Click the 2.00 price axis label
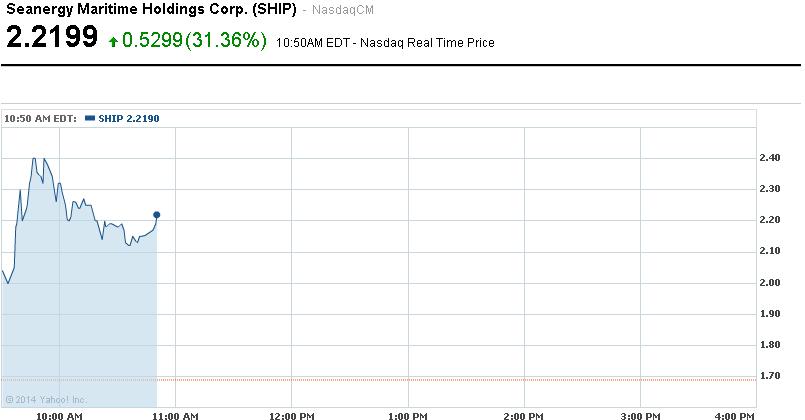This screenshot has width=805, height=420. pyautogui.click(x=772, y=282)
